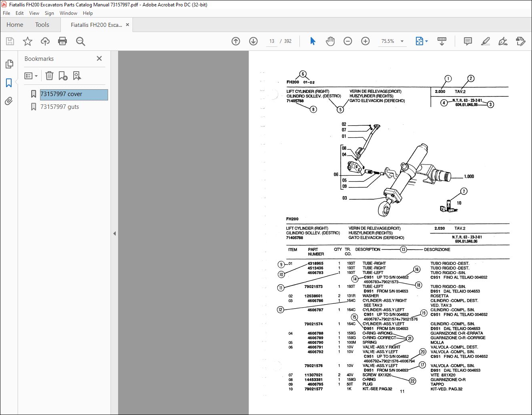Select the '73157997 guts' bookmark
Viewport: 532px width, 415px height.
click(x=60, y=107)
